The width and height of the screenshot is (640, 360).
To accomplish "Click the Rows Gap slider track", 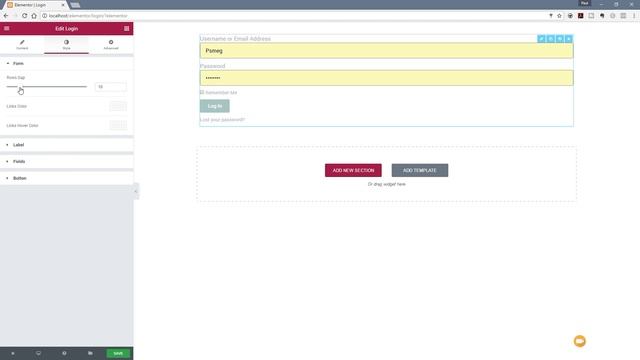I will pos(47,87).
